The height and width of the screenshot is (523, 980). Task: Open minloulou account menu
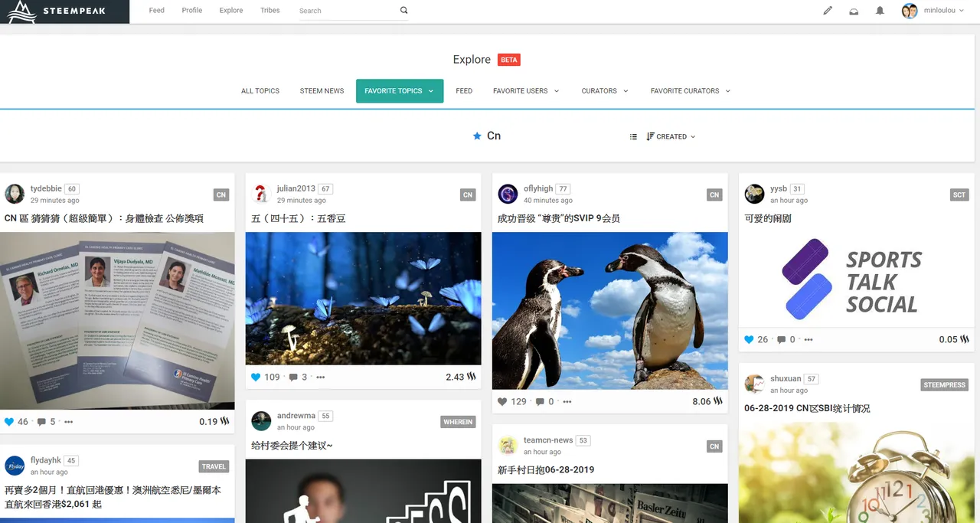click(943, 11)
